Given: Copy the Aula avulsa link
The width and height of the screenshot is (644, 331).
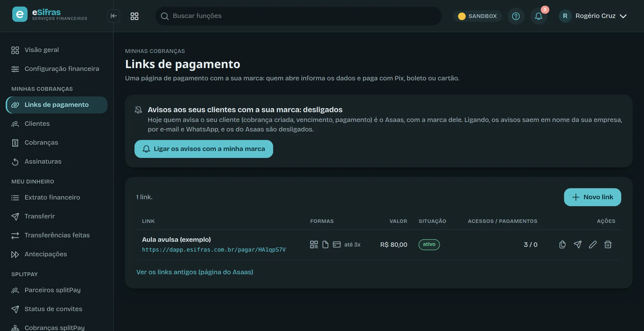Looking at the screenshot, I should point(562,245).
